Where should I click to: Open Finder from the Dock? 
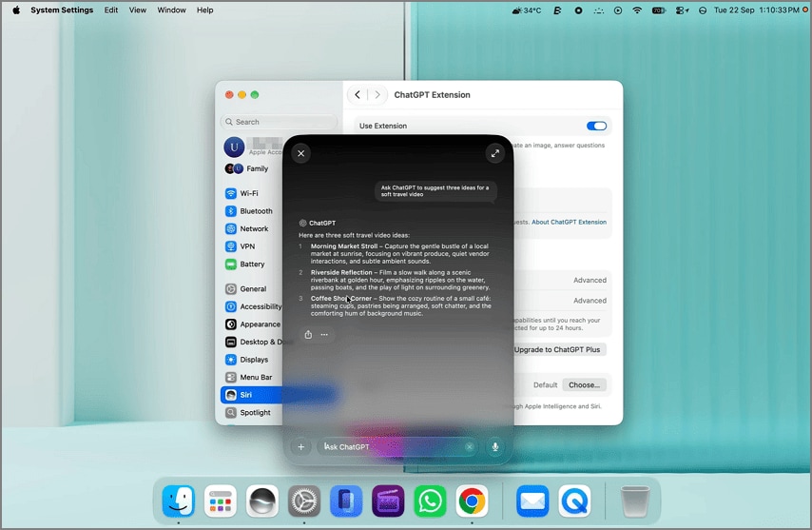click(179, 501)
